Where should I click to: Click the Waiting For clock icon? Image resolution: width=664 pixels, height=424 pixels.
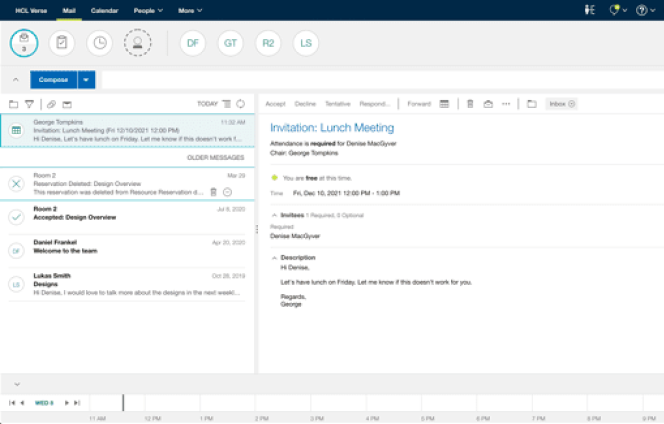coord(100,43)
